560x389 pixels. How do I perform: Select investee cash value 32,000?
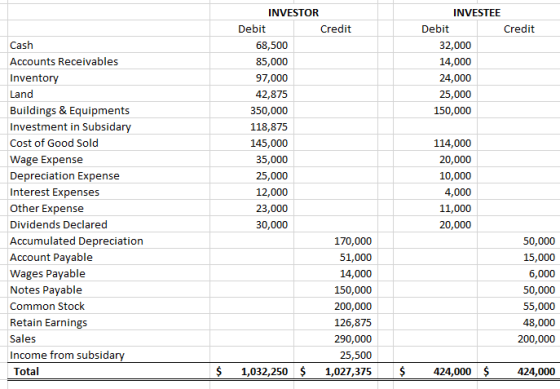coord(455,45)
